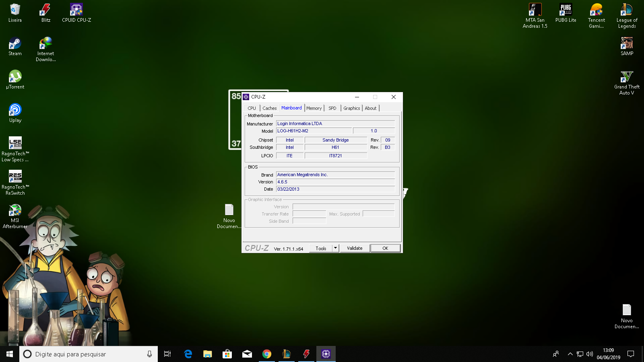Select the Novo Documento file near the desktop center
This screenshot has width=644, height=362.
click(x=229, y=216)
